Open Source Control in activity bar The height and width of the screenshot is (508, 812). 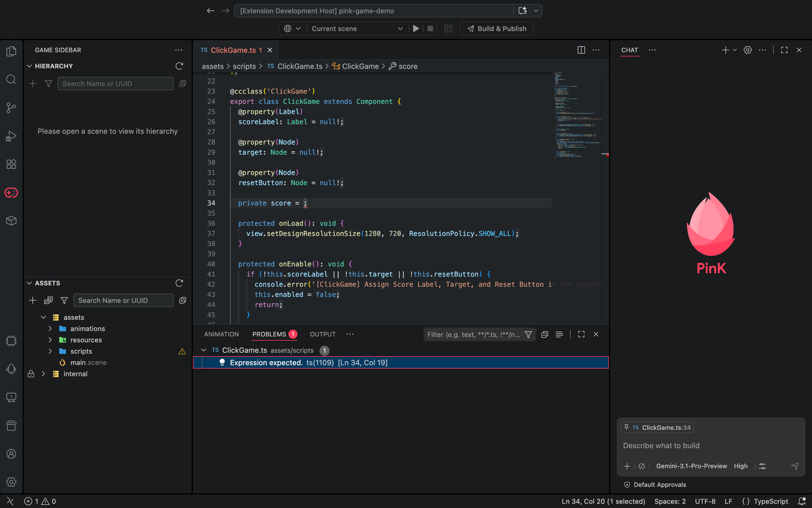[11, 108]
